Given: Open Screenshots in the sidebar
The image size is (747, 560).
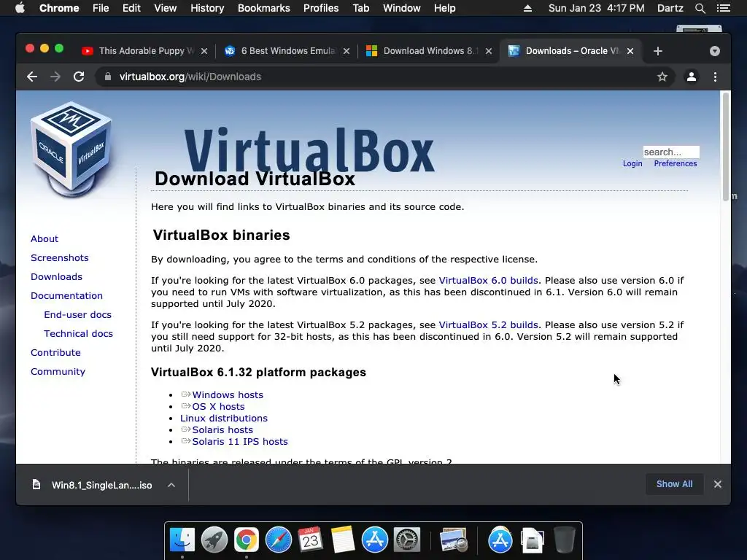Looking at the screenshot, I should point(60,257).
